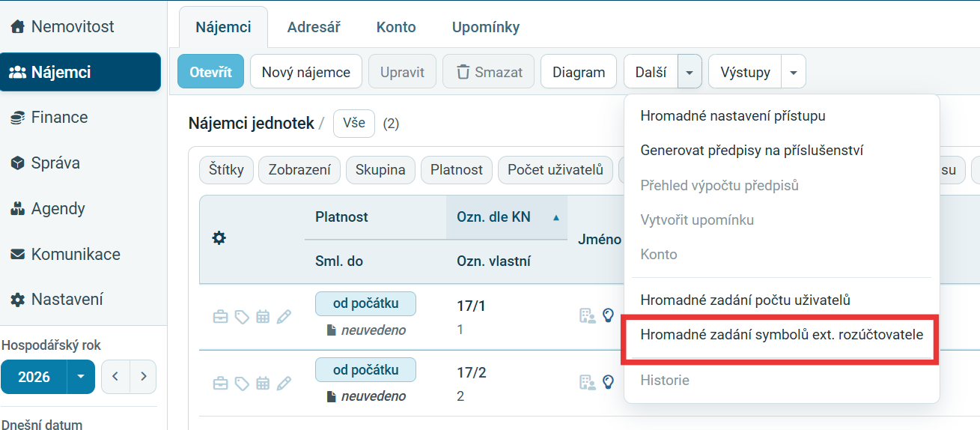Expand the Další dropdown arrow
980x430 pixels.
coord(690,72)
